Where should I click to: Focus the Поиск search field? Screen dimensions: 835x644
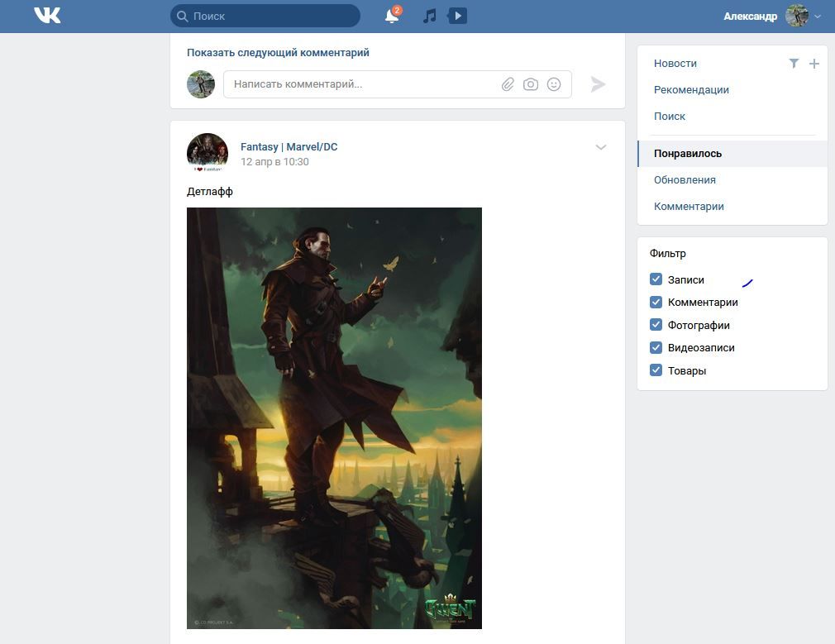coord(265,16)
